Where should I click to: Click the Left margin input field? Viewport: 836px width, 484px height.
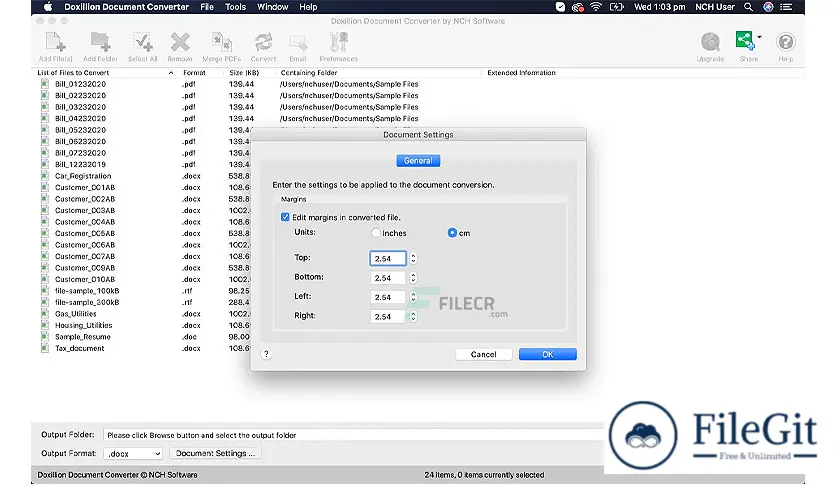(388, 297)
